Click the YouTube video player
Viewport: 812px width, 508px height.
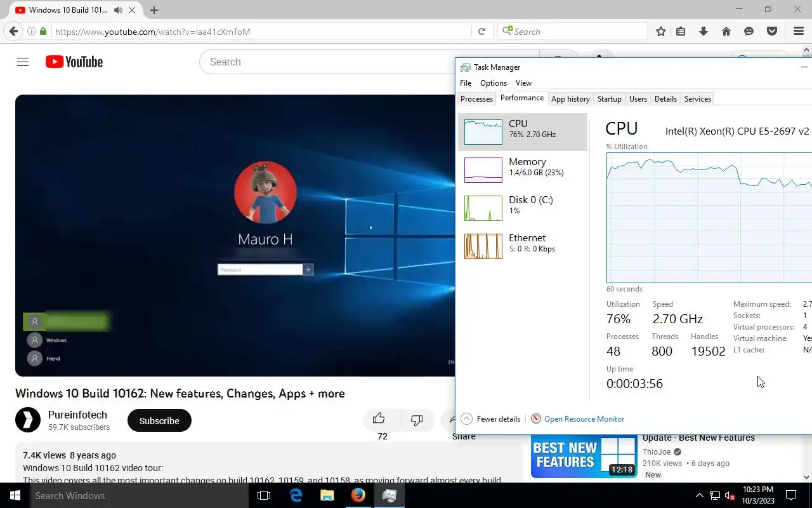pyautogui.click(x=235, y=235)
